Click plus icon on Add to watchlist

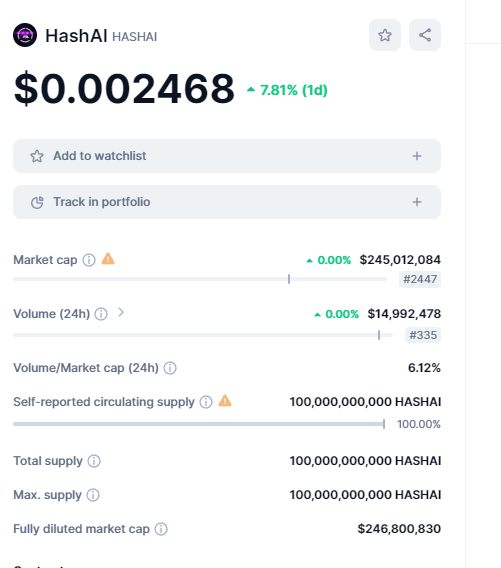417,156
